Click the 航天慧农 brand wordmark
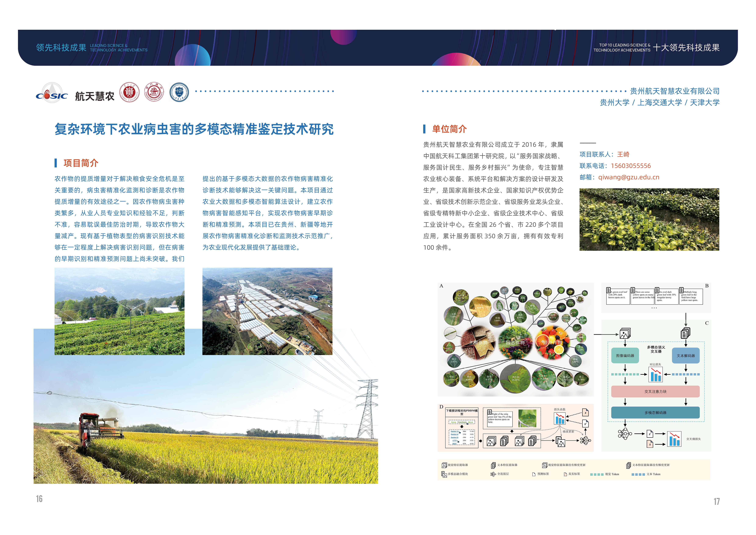756x535 pixels. click(x=94, y=96)
